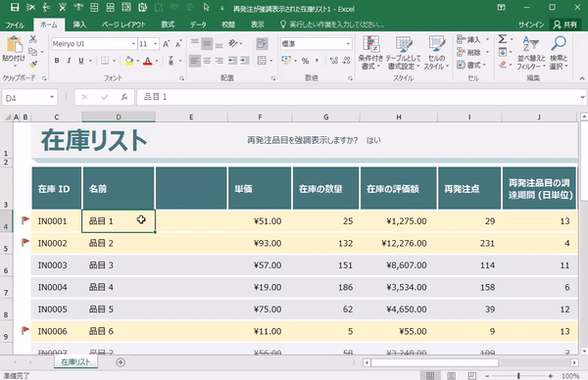Open the font size 11 dropdown
This screenshot has width=588, height=380.
coord(155,44)
